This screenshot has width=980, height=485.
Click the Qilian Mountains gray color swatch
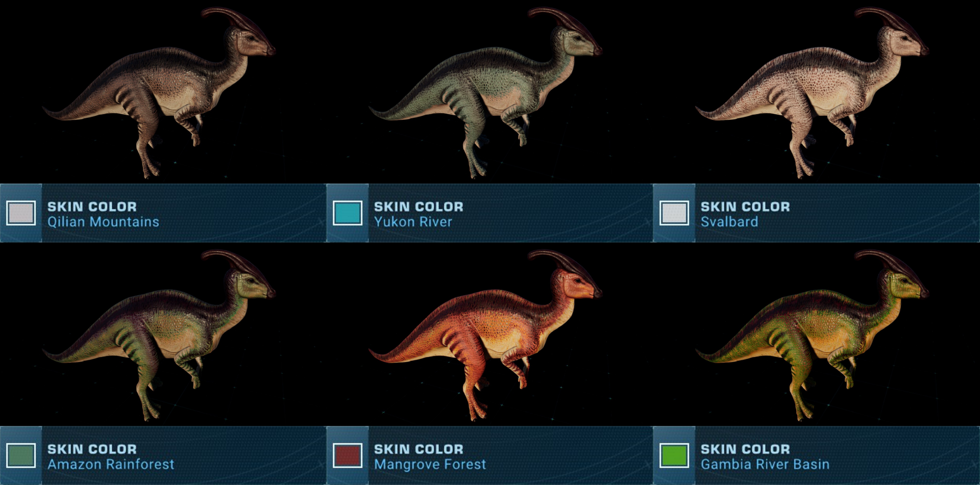(21, 213)
